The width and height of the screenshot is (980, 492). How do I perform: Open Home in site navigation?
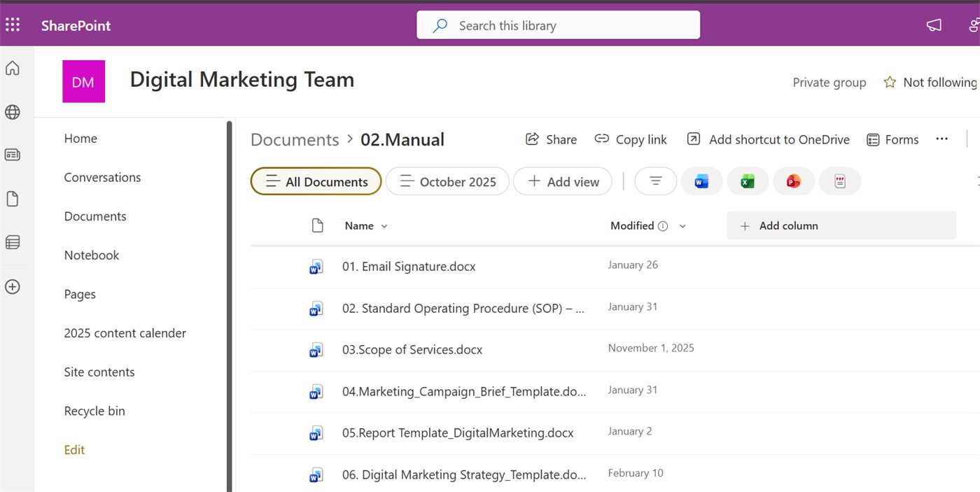coord(80,139)
